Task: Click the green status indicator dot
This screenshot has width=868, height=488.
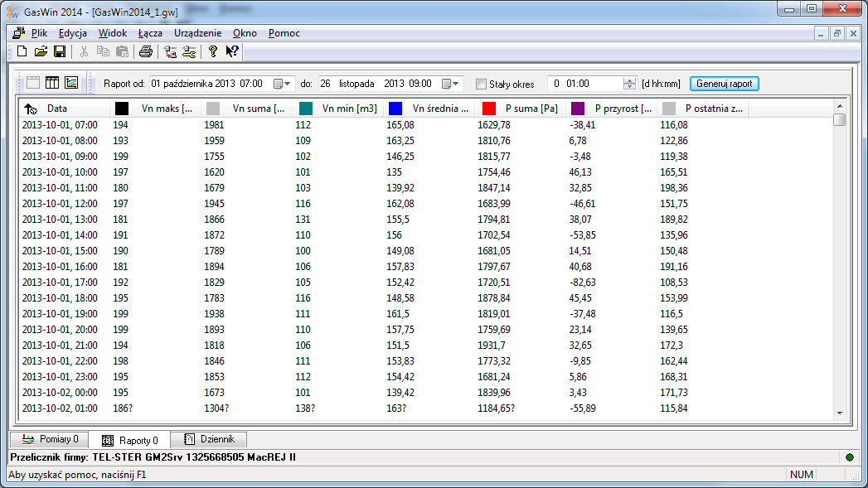Action: pyautogui.click(x=850, y=457)
